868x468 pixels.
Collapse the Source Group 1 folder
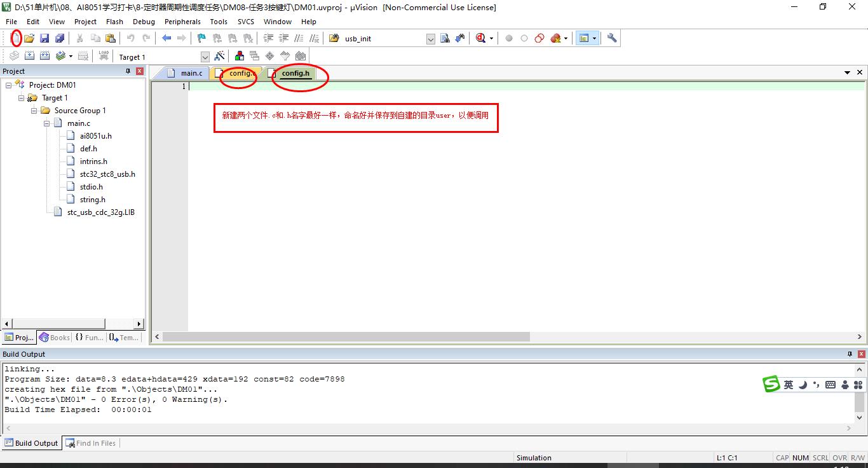(34, 111)
